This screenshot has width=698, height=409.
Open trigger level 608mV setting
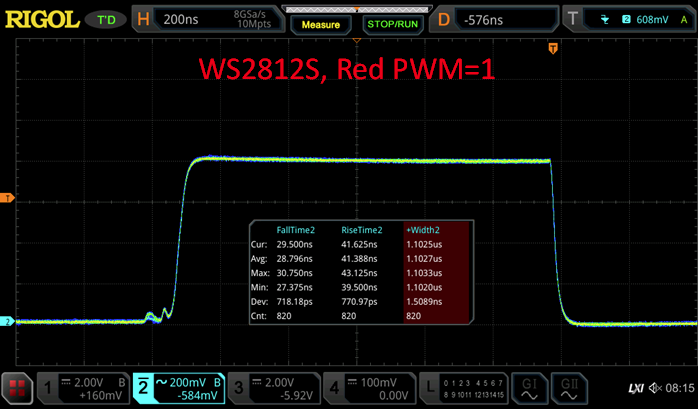[x=652, y=20]
